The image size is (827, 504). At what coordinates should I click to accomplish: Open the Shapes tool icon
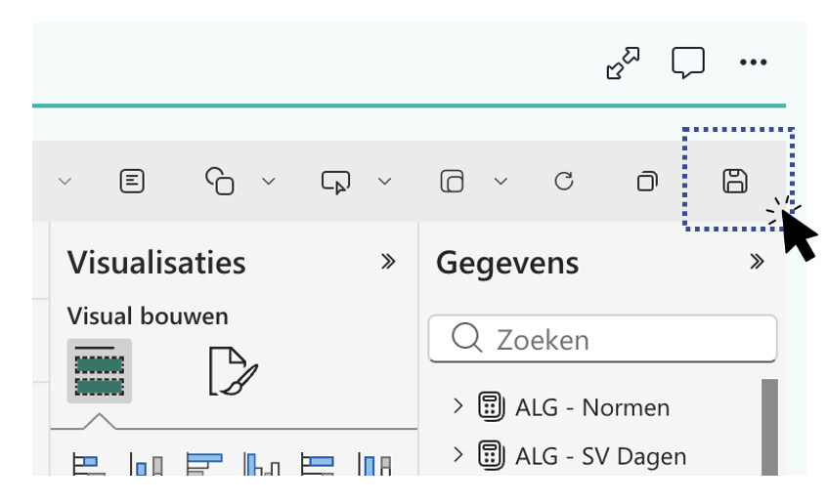click(220, 181)
